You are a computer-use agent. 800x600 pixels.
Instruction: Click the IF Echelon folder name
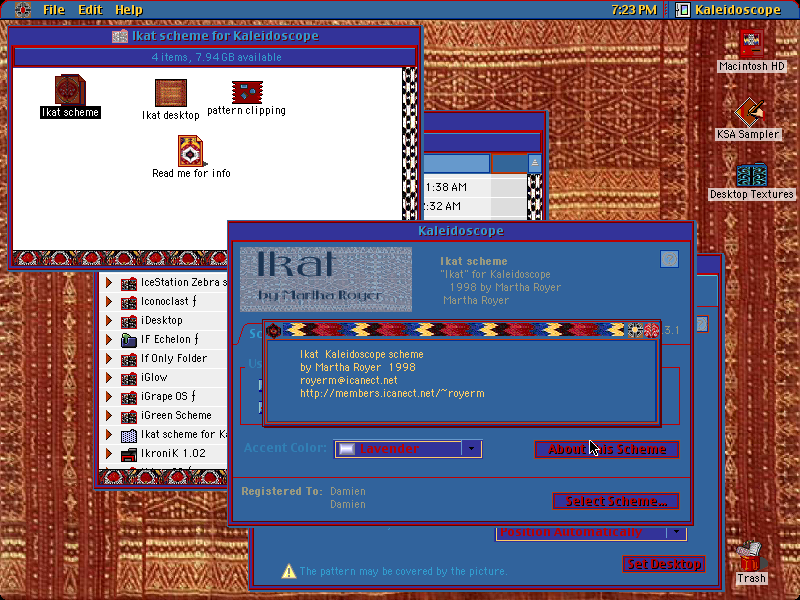(x=169, y=340)
